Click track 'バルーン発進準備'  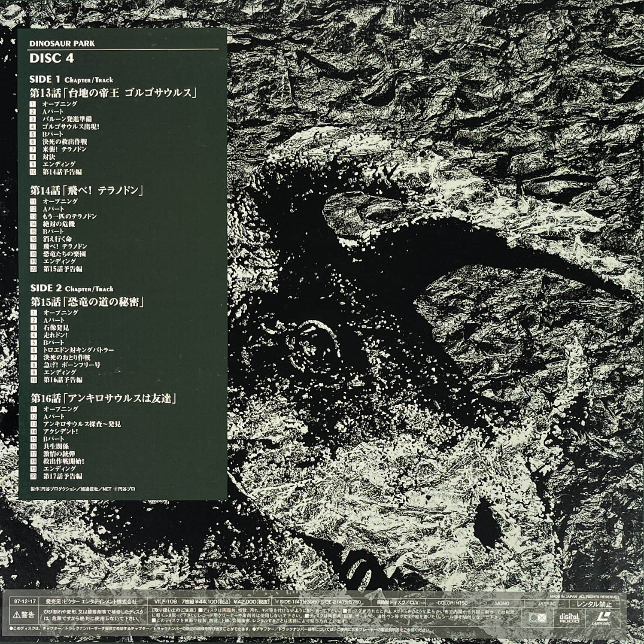click(x=67, y=119)
